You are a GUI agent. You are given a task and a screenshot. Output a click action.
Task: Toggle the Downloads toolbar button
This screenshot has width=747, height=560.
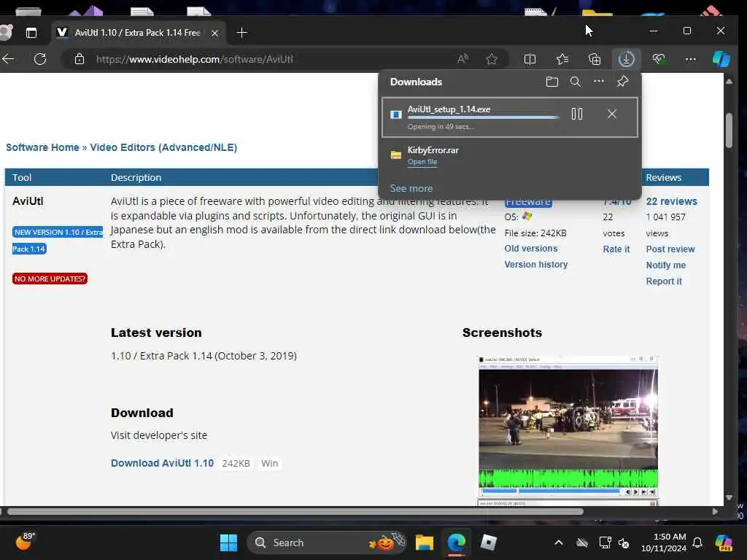click(x=626, y=59)
